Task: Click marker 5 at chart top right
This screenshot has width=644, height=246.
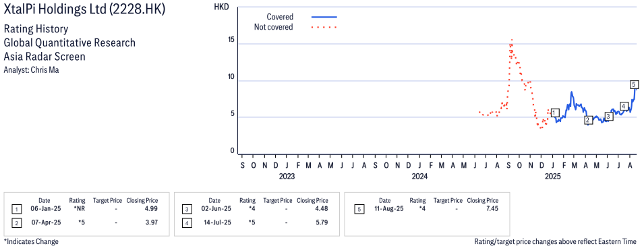Action: coord(634,85)
